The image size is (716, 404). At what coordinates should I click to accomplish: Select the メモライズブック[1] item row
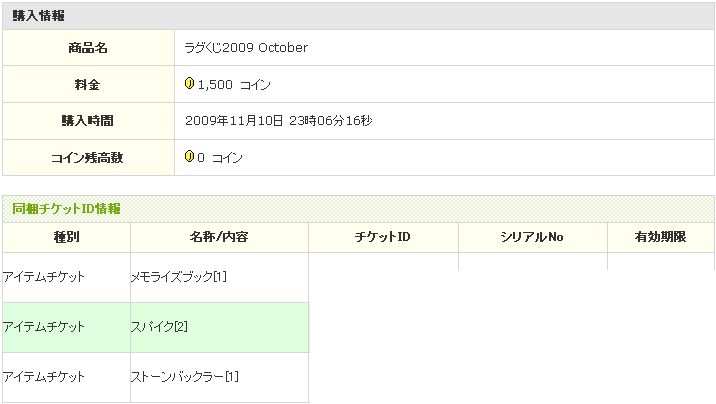179,277
